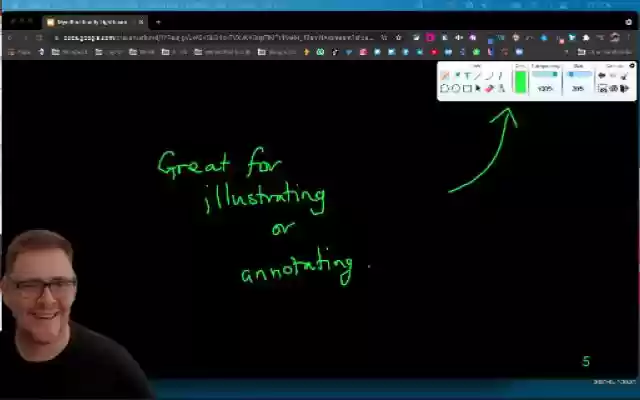Click the transparency percentage value field

click(545, 89)
